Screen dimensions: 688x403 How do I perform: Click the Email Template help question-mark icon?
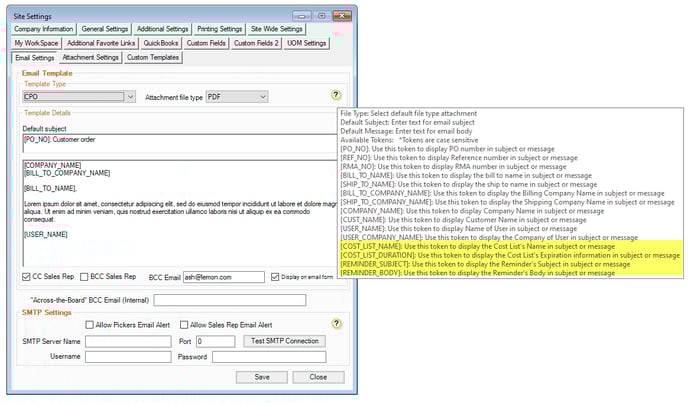click(x=336, y=95)
